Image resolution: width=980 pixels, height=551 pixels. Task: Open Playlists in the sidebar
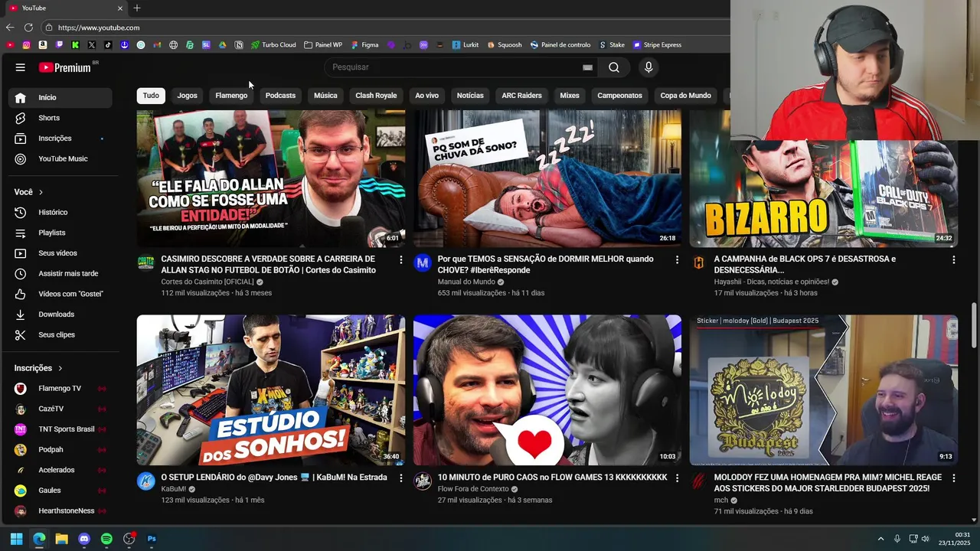[60, 233]
